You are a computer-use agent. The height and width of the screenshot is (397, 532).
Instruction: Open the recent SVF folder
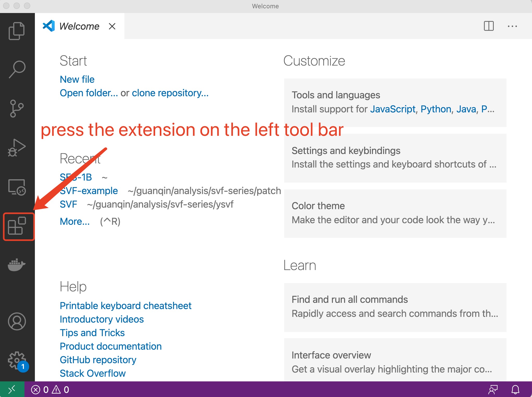pos(68,204)
